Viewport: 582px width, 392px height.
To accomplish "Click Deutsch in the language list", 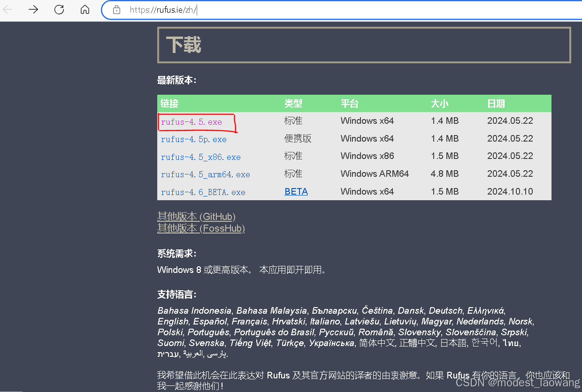I will point(445,310).
